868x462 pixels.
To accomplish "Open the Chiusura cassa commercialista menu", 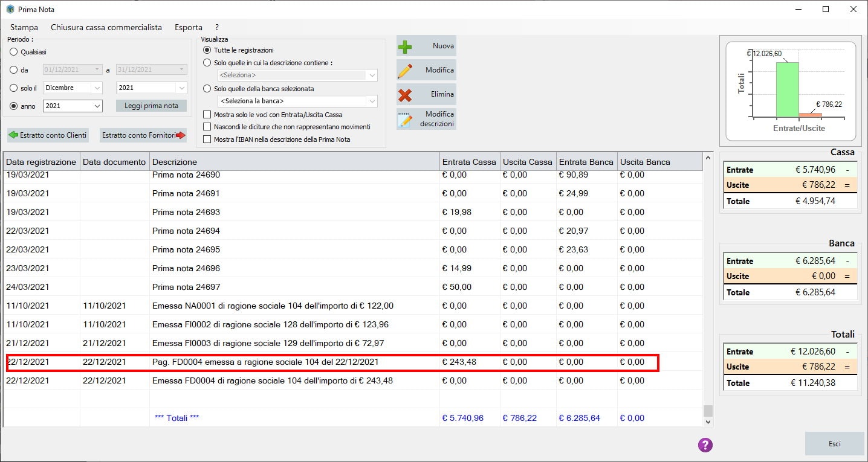I will tap(106, 27).
